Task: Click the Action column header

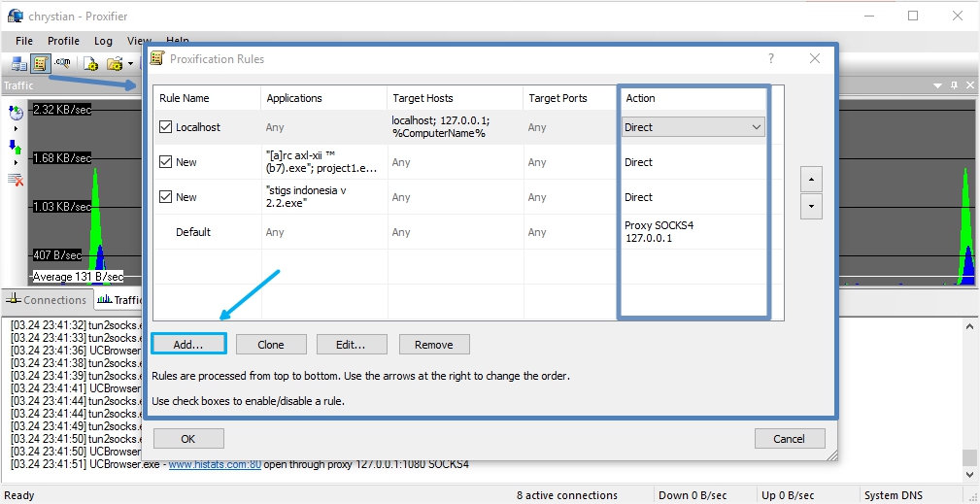Action: point(693,98)
